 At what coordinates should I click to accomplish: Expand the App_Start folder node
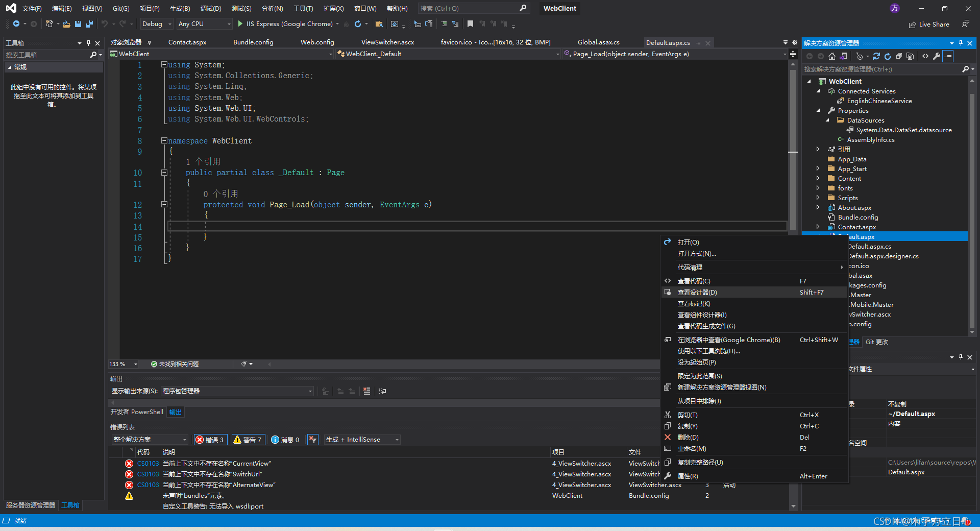tap(818, 169)
